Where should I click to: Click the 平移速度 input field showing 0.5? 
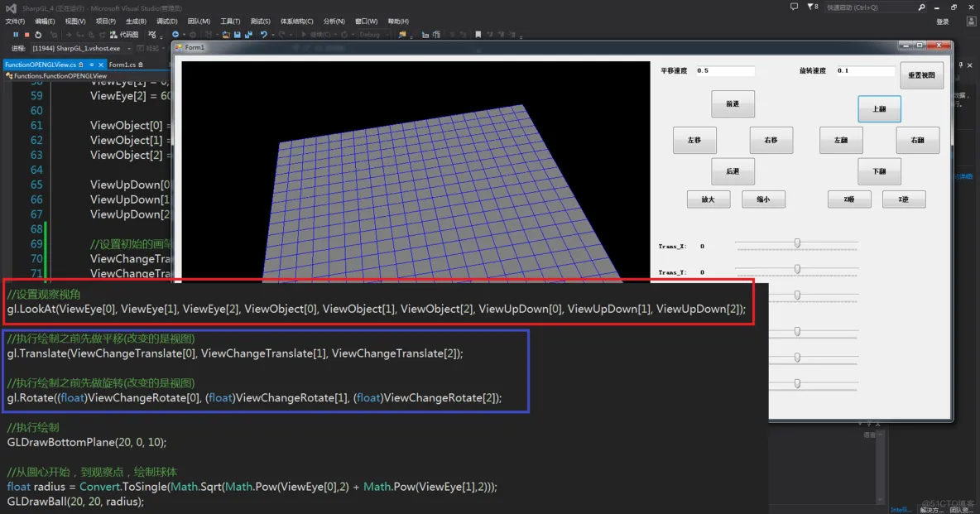(724, 70)
